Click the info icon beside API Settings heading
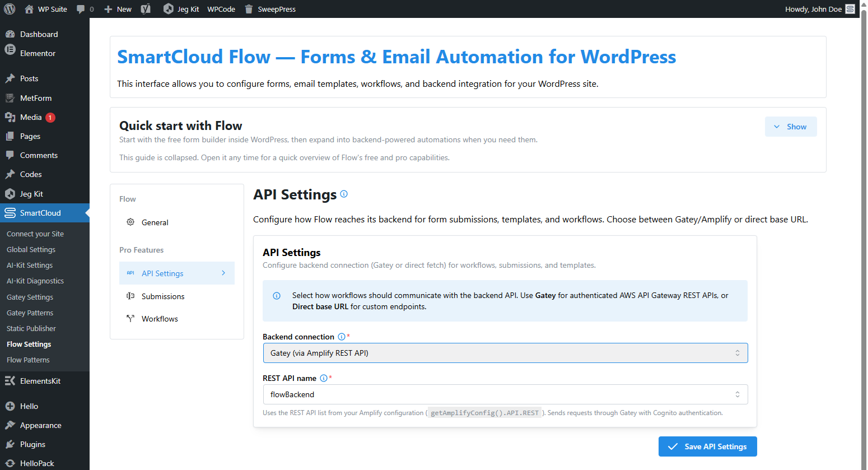The height and width of the screenshot is (470, 868). (344, 194)
